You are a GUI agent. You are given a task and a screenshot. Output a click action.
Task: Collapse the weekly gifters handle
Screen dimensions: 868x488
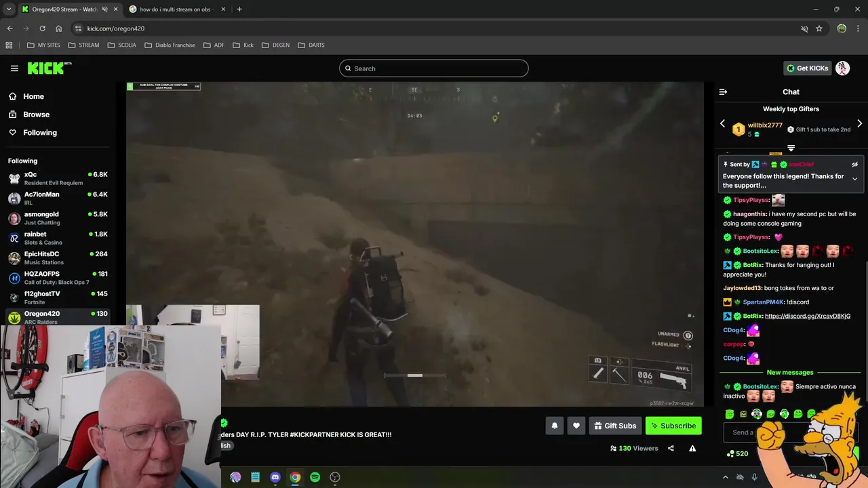(791, 148)
